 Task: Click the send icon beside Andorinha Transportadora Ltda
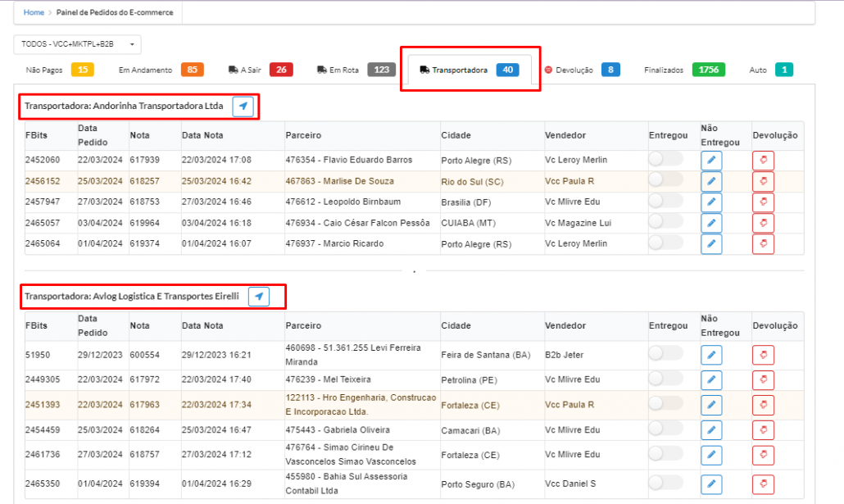pyautogui.click(x=243, y=106)
